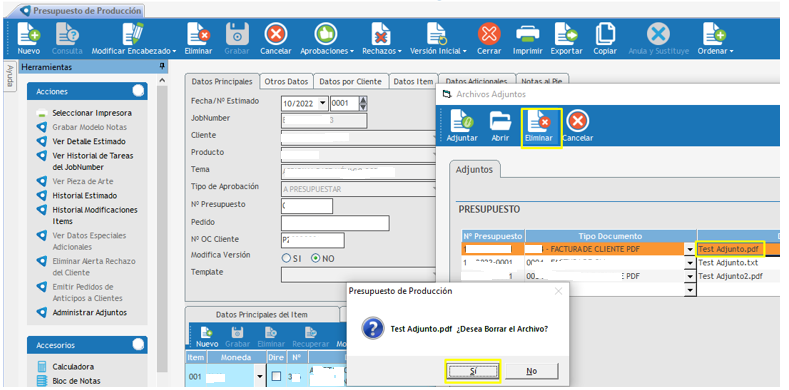Screen dimensions: 789x390
Task: Expand Moneda dropdown in item row 001
Action: [260, 376]
